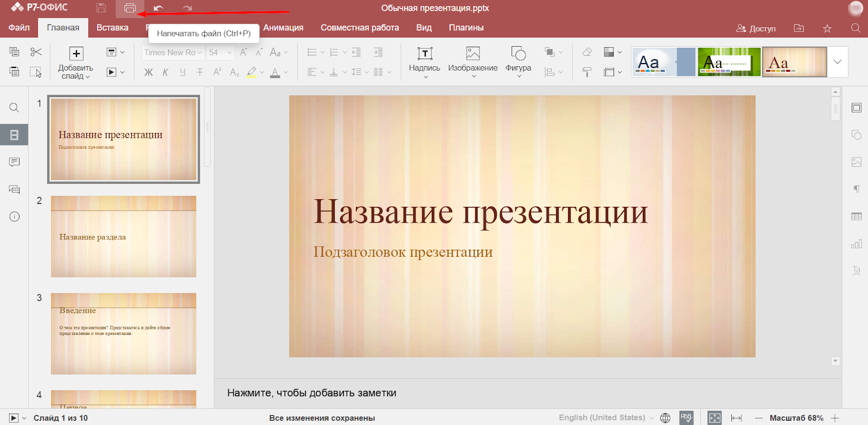Toggle subscript formatting
Screen dimensions: 868x425
234,72
